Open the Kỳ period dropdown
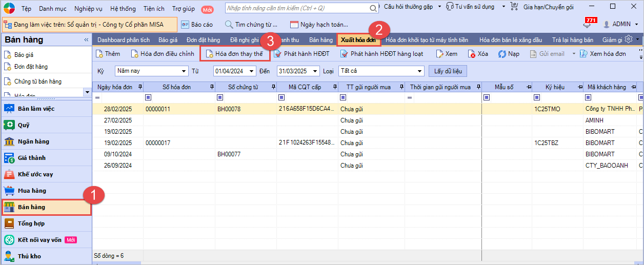 pos(184,71)
